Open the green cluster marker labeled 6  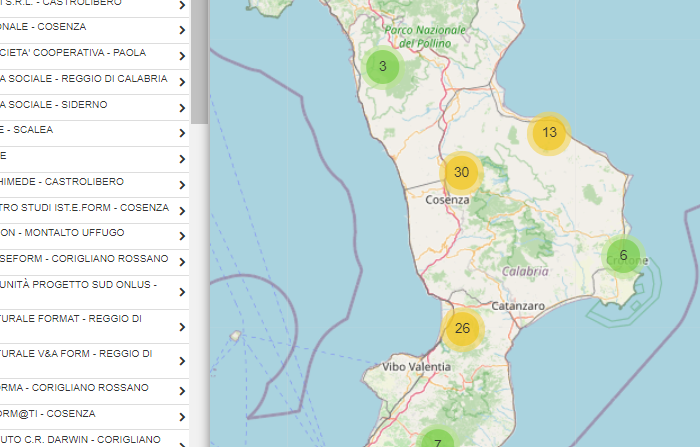click(623, 256)
